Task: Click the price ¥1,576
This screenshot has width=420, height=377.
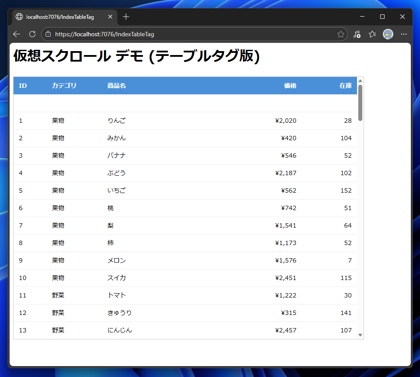Action: pos(286,260)
